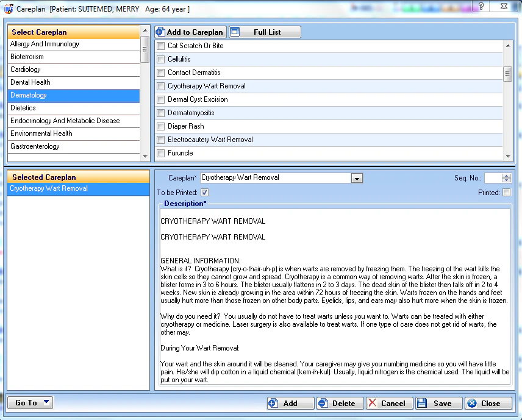Screen dimensions: 522x420
Task: Expand the Go To menu
Action: [x=29, y=402]
